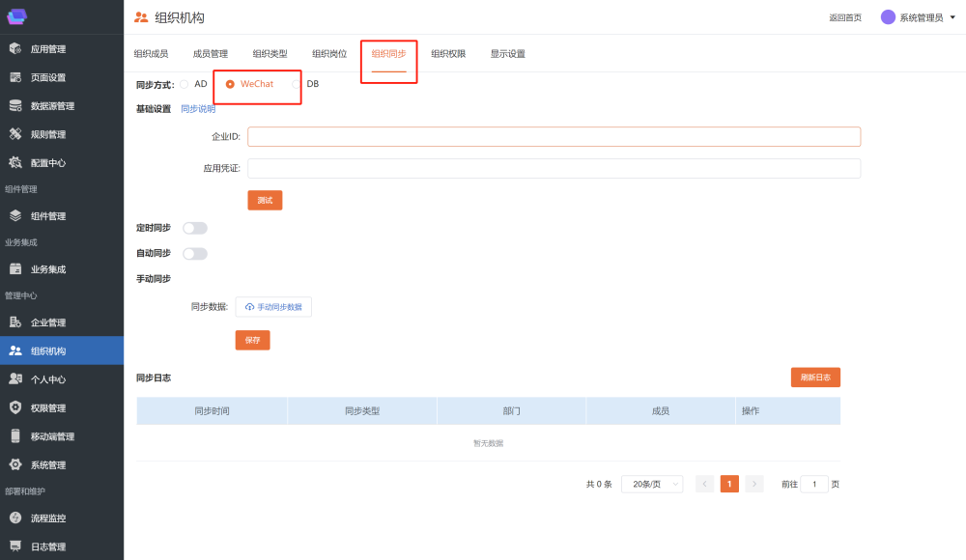Image resolution: width=966 pixels, height=560 pixels.
Task: Switch to the 组织权限 tab
Action: click(448, 54)
